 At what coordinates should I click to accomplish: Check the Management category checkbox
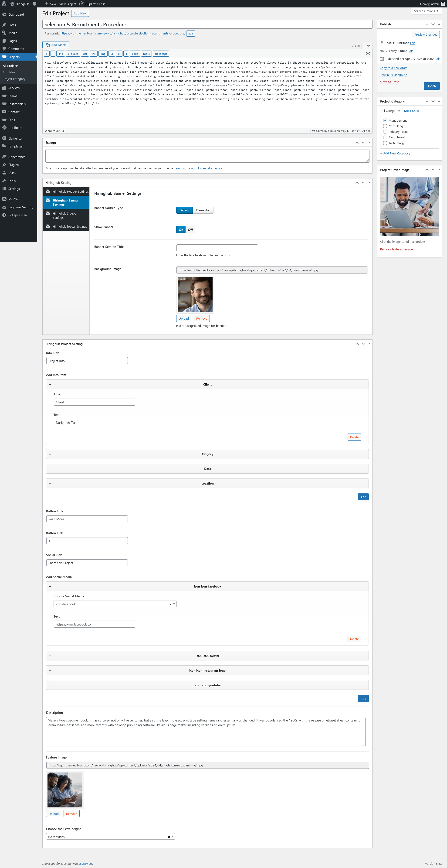pos(385,120)
